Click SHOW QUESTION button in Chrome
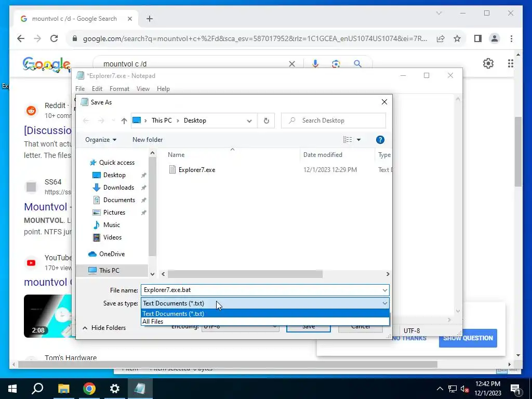This screenshot has width=532, height=399. pos(468,338)
